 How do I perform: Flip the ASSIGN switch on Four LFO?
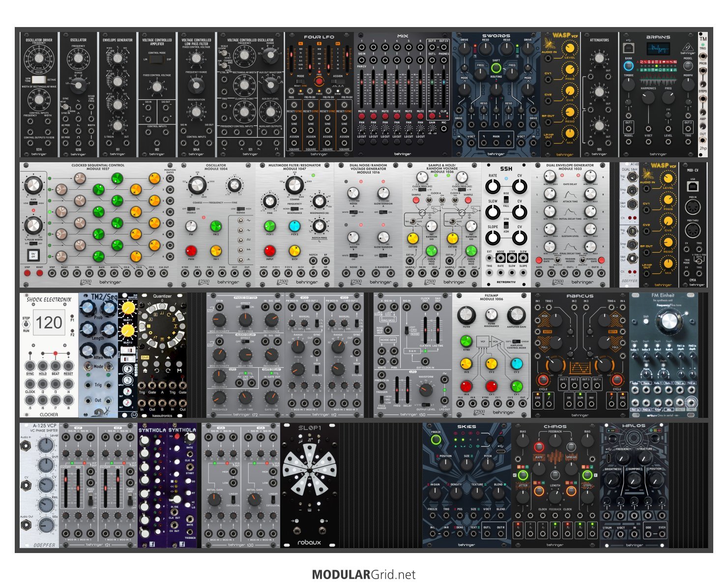click(x=338, y=82)
